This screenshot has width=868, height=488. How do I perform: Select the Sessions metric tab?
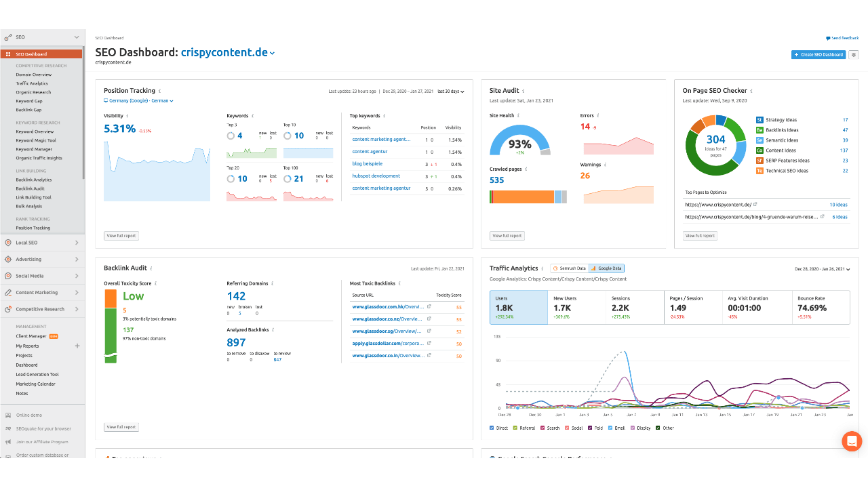pos(635,308)
